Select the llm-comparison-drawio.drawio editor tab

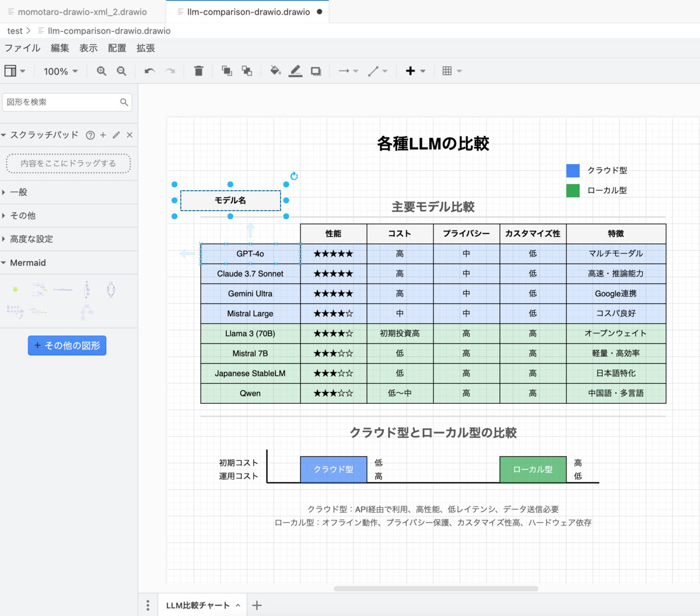249,12
